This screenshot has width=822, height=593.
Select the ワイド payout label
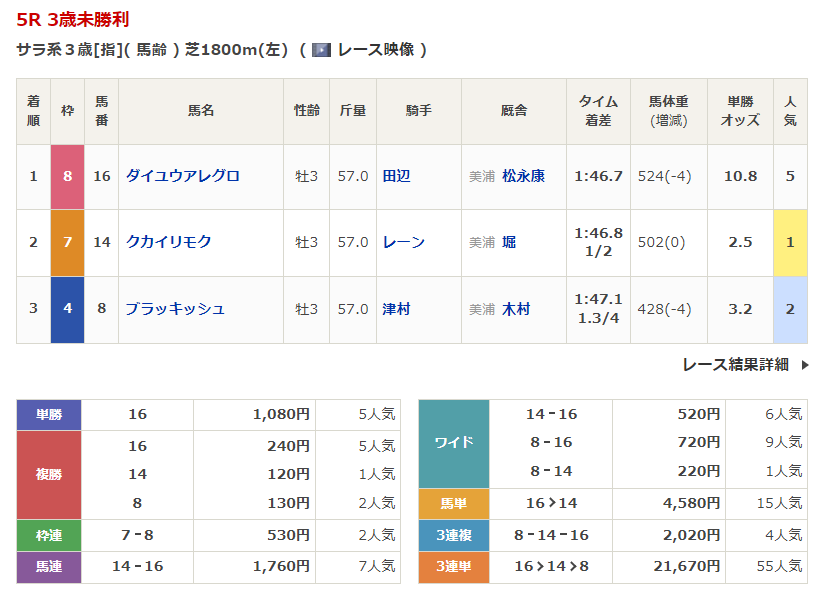[x=453, y=442]
